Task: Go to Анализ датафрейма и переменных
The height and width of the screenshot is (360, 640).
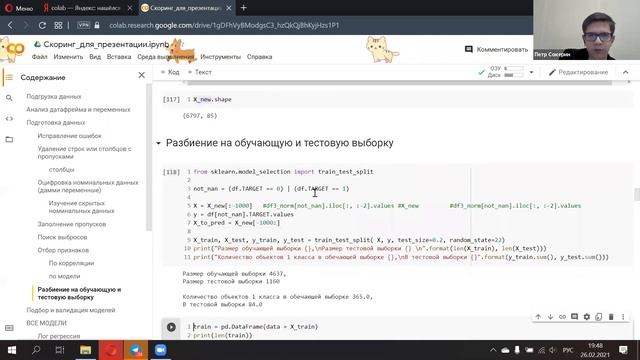Action: coord(78,110)
